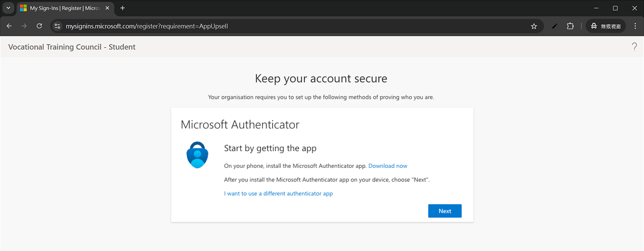Click the Next button
The width and height of the screenshot is (644, 251).
click(x=444, y=211)
